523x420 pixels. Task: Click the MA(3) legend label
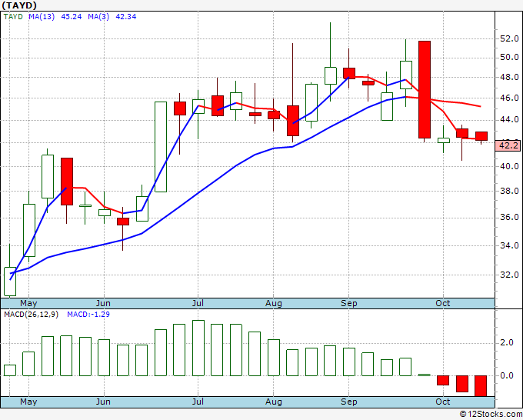(98, 17)
